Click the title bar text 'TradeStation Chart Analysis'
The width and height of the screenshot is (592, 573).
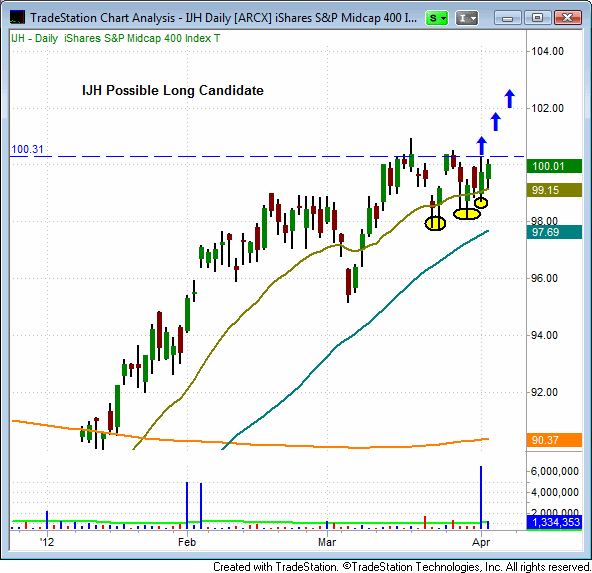[x=103, y=18]
